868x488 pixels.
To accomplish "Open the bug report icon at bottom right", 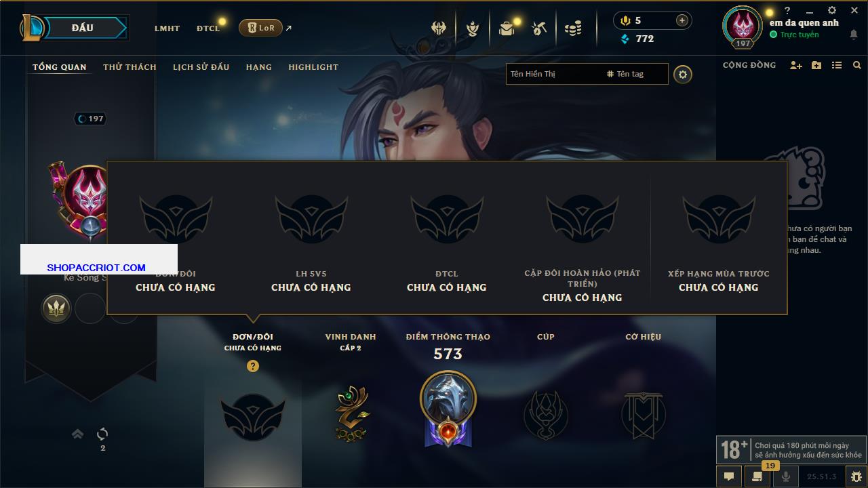I will click(856, 476).
